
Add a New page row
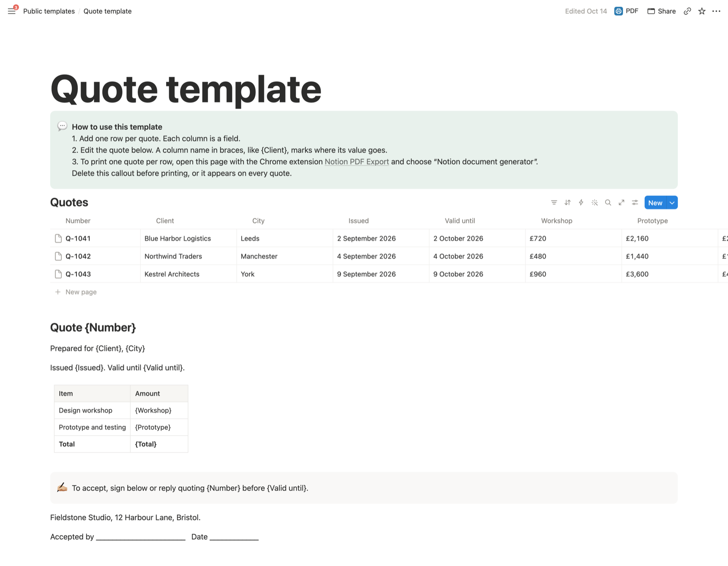(x=76, y=292)
